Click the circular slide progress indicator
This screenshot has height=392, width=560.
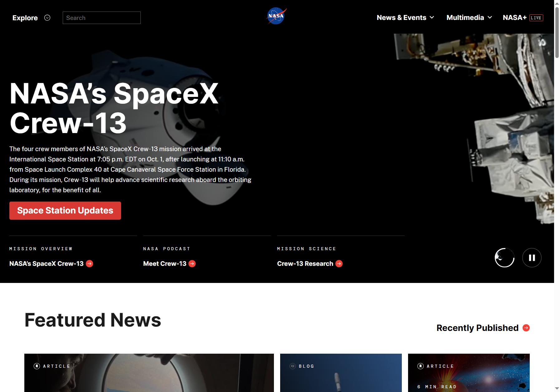[x=504, y=258]
